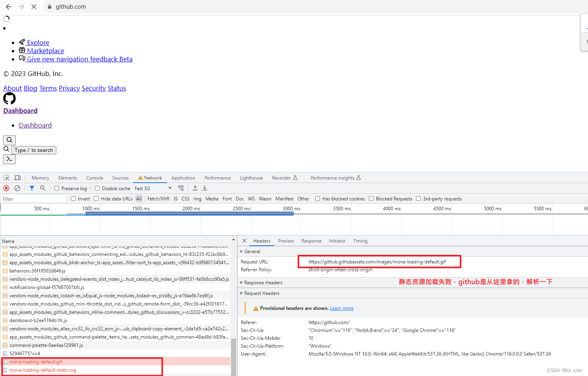Open the Initiator tab of request
The width and height of the screenshot is (588, 376).
pyautogui.click(x=337, y=241)
